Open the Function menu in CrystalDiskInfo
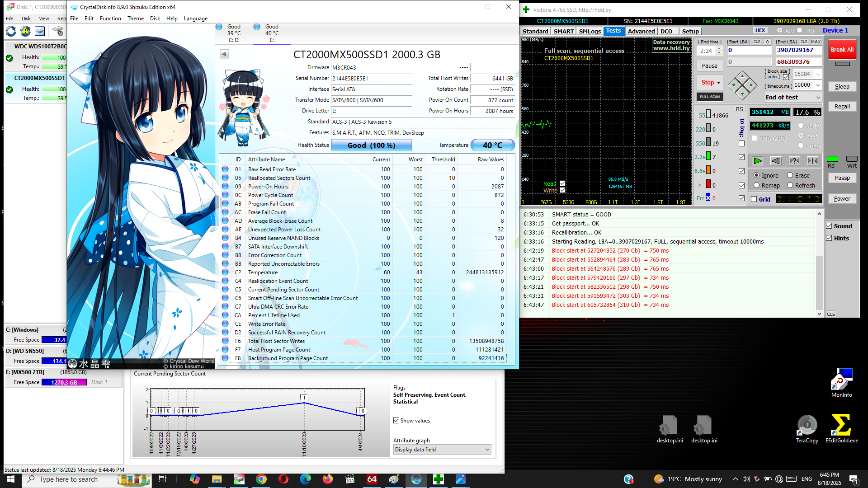 click(110, 19)
